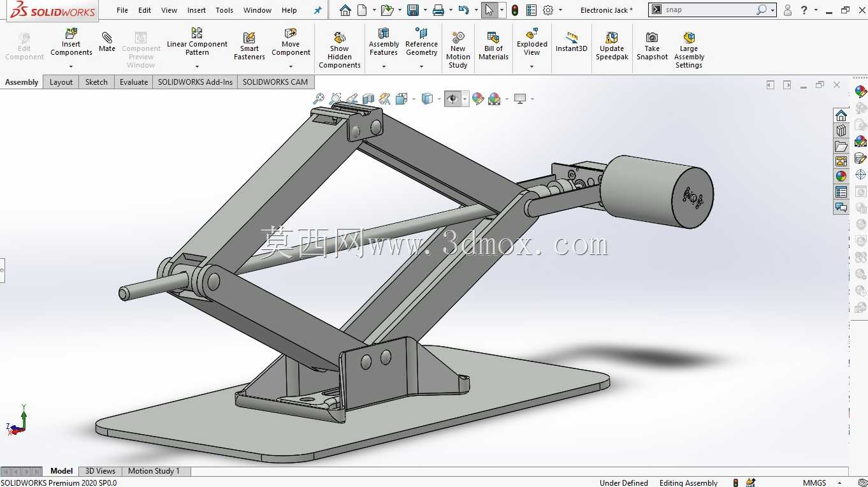
Task: Click the View Settings monitor icon
Action: [x=520, y=99]
